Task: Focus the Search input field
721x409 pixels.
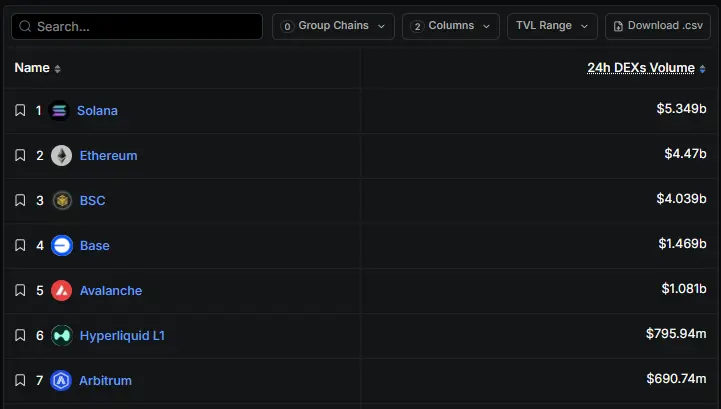Action: 137,26
